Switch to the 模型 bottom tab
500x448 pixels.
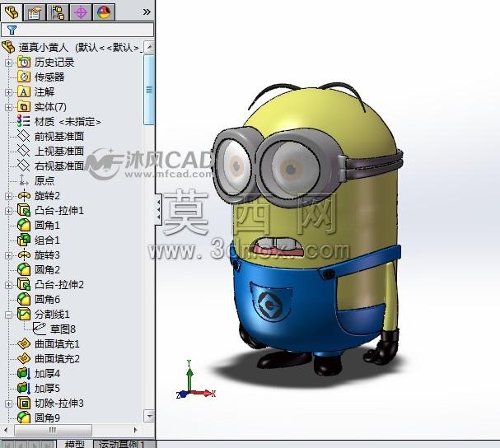click(x=75, y=444)
